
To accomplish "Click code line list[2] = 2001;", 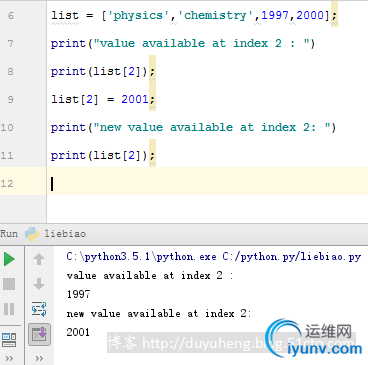I will tap(103, 99).
